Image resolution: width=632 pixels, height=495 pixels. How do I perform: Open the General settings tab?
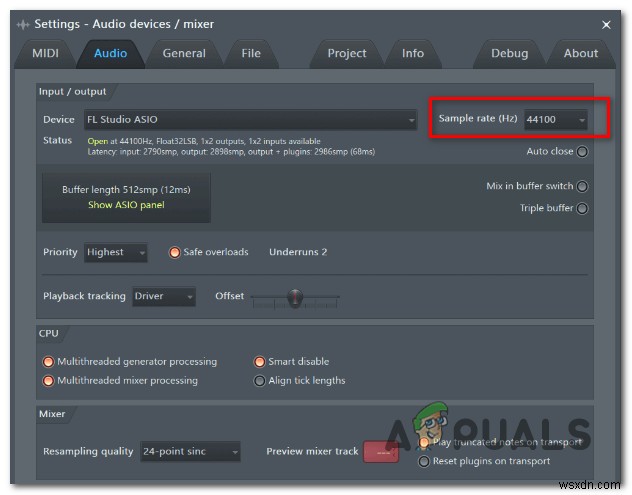click(x=184, y=54)
